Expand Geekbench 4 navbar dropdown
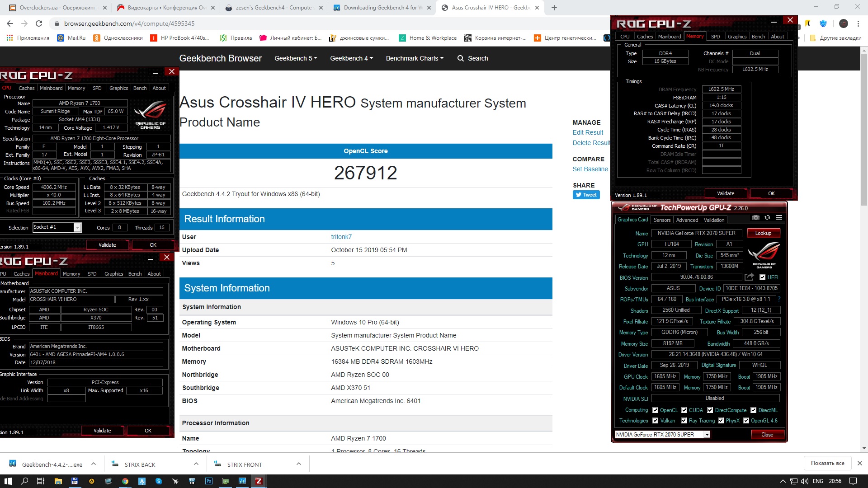 pyautogui.click(x=352, y=58)
